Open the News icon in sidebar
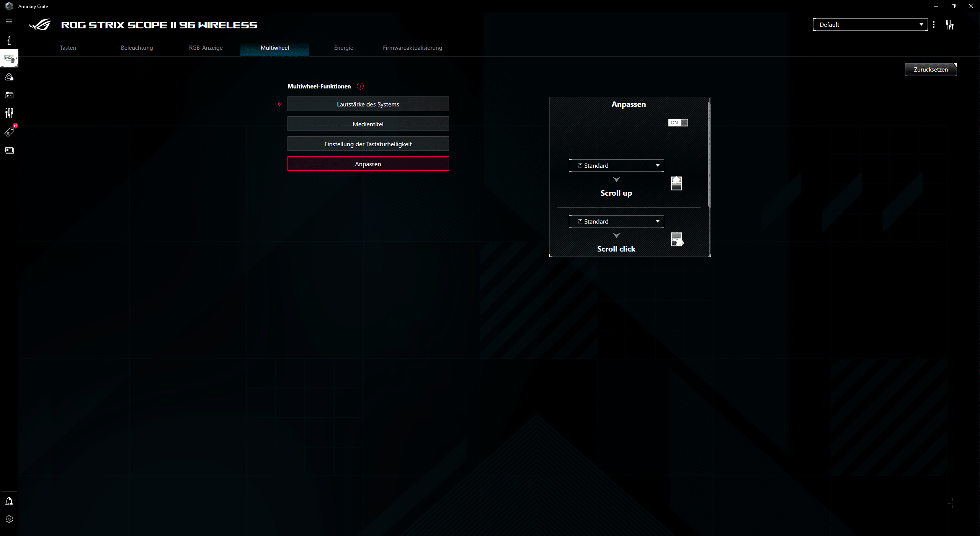 pos(9,150)
